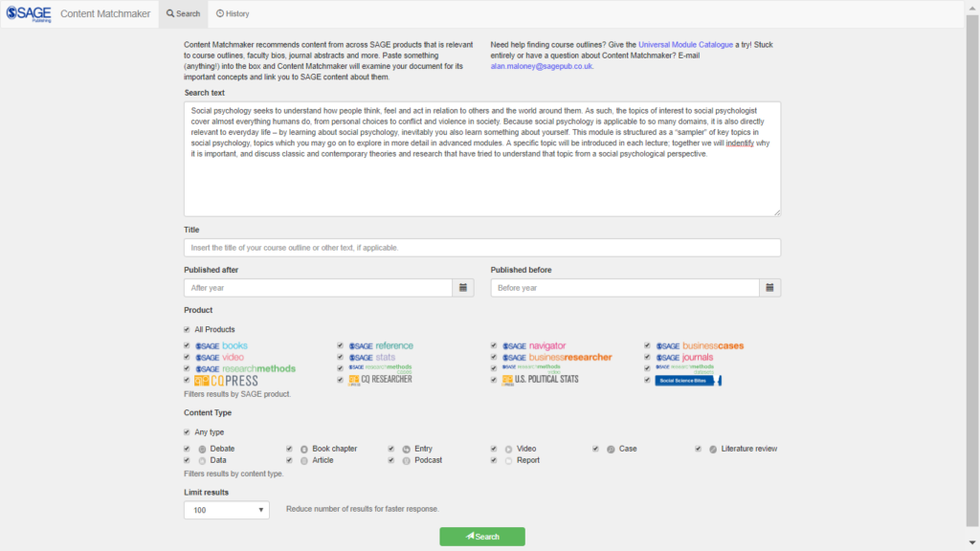Screen dimensions: 980x551
Task: Click the SAGE researchmethods logo
Action: click(245, 368)
